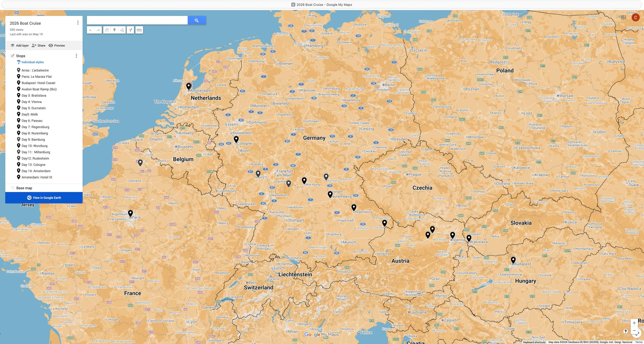Click Keyboard shortcuts at map bottom

tap(534, 342)
